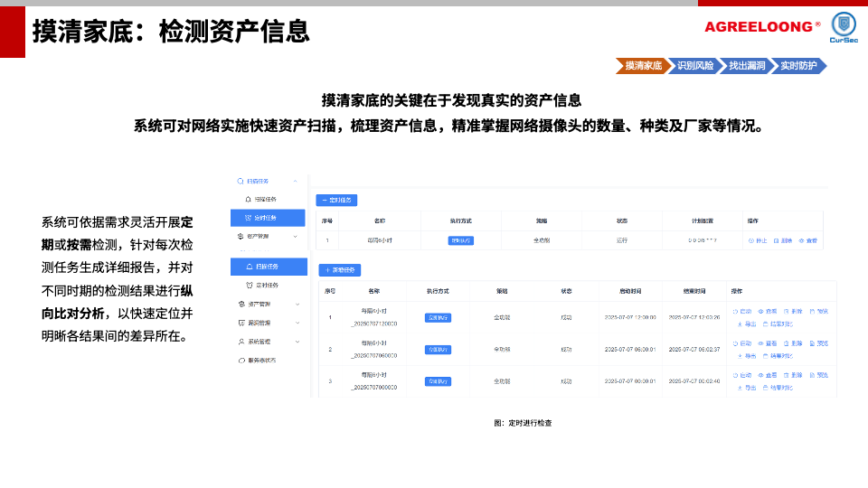
Task: Select the highlighted 定时任务 menu item
Action: click(268, 218)
